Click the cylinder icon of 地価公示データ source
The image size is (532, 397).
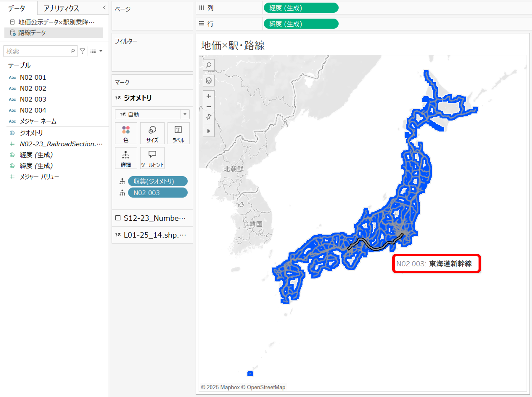pos(12,22)
